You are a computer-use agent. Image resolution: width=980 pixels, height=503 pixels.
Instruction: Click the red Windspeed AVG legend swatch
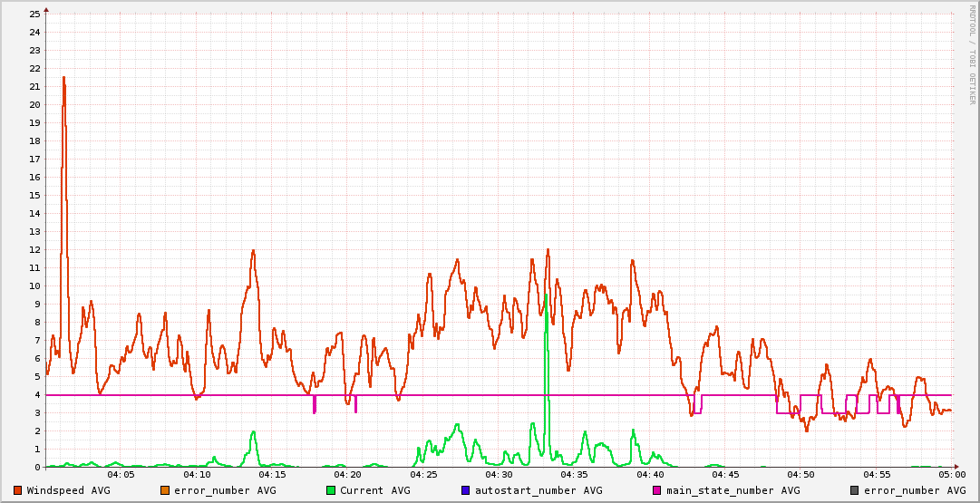pos(18,490)
